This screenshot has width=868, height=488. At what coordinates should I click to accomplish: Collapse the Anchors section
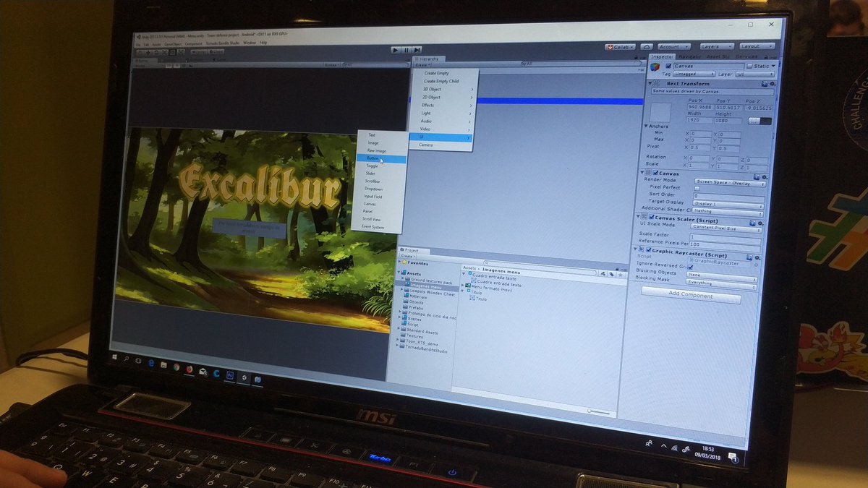pyautogui.click(x=646, y=126)
